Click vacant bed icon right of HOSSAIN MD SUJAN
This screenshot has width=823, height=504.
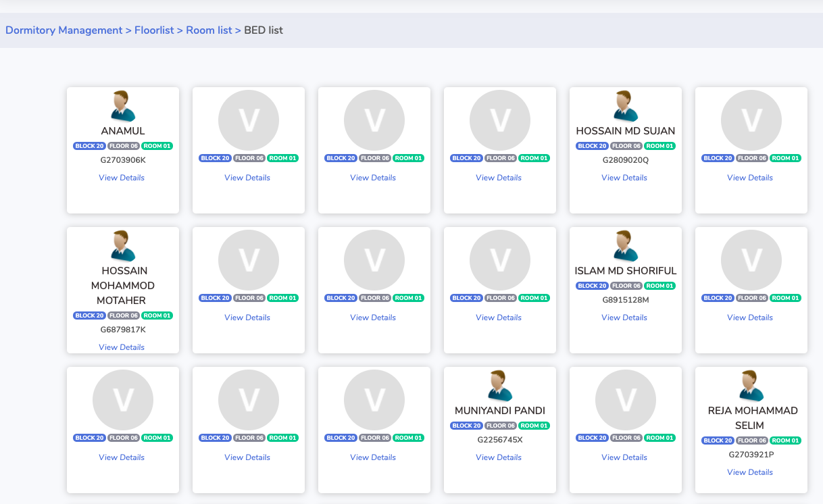(x=751, y=120)
